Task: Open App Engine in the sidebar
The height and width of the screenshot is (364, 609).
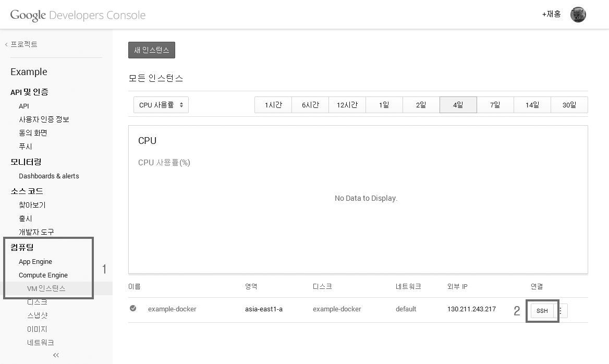Action: point(35,262)
